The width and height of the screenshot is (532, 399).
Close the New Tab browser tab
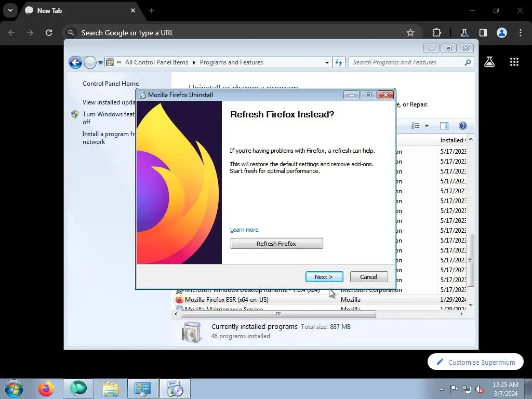pos(133,10)
